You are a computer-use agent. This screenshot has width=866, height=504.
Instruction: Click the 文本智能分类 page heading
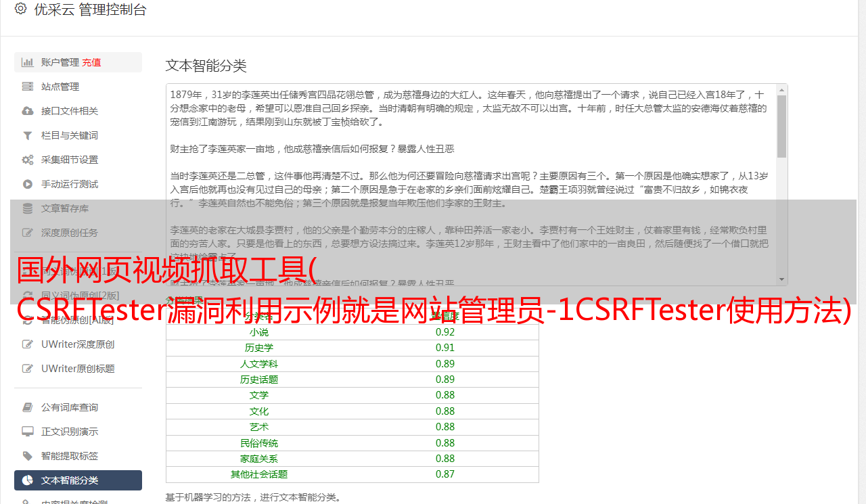click(x=206, y=66)
